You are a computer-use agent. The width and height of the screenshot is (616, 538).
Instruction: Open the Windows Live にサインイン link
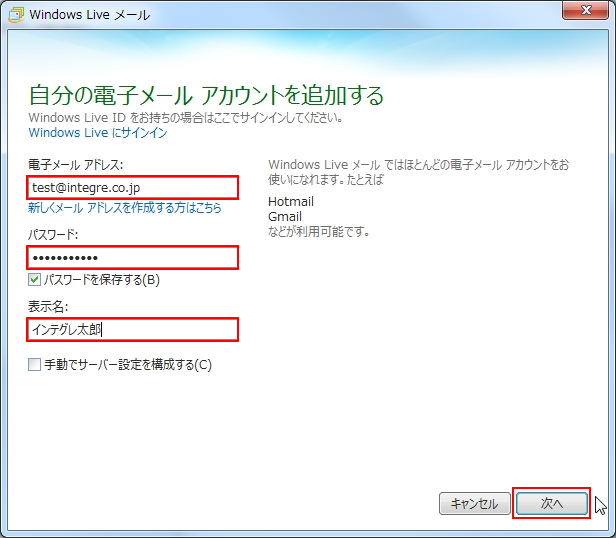98,133
